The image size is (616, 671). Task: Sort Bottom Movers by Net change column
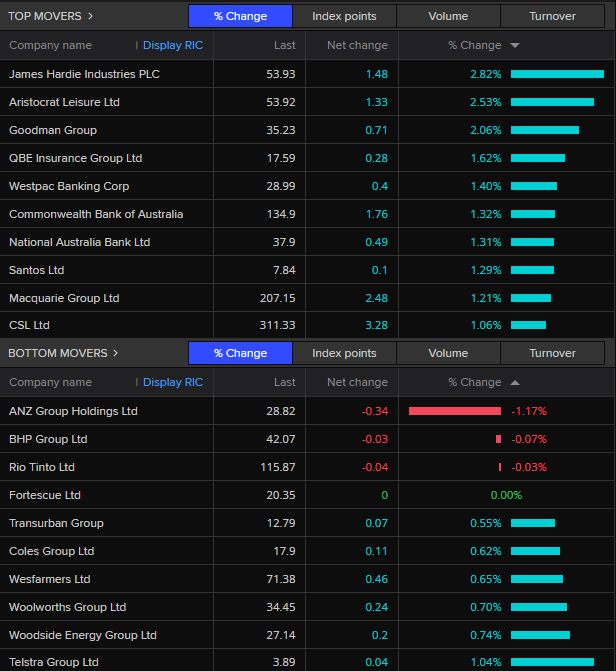[x=357, y=383]
